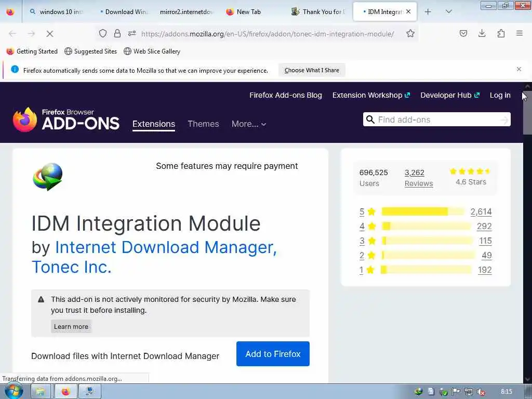The image size is (532, 399).
Task: View the 2,614 five-star reviews
Action: click(x=481, y=212)
